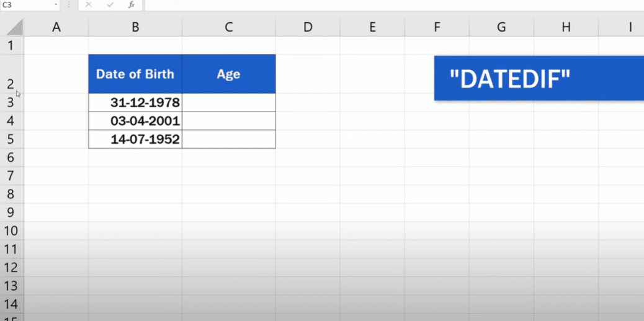This screenshot has height=321, width=644.
Task: Select row 14 header
Action: [12, 304]
